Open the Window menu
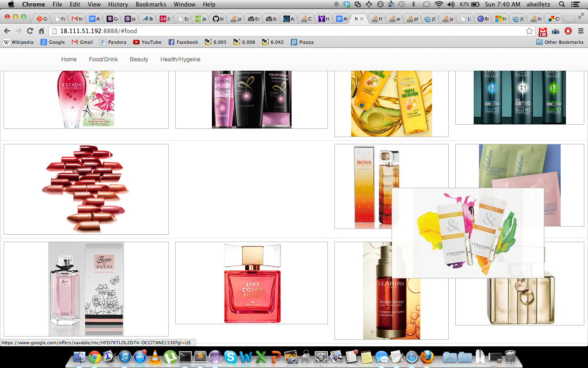Image resolution: width=588 pixels, height=368 pixels. [x=185, y=4]
